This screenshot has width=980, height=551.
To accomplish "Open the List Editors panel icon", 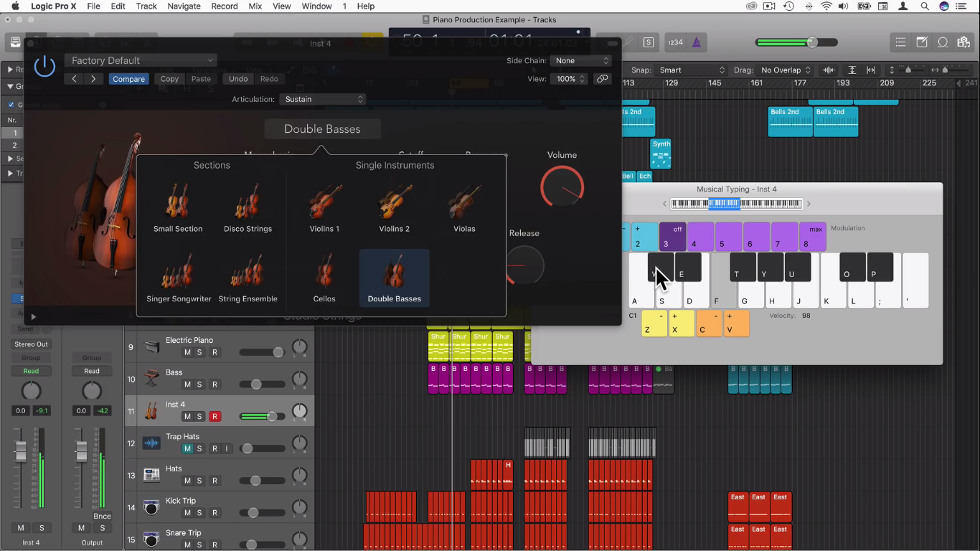I will 900,42.
